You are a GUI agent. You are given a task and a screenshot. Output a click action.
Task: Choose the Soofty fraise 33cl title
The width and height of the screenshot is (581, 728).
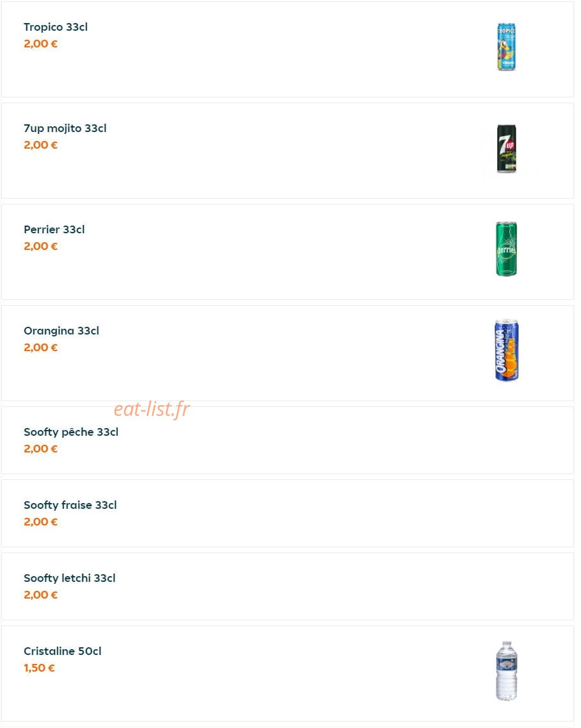70,505
